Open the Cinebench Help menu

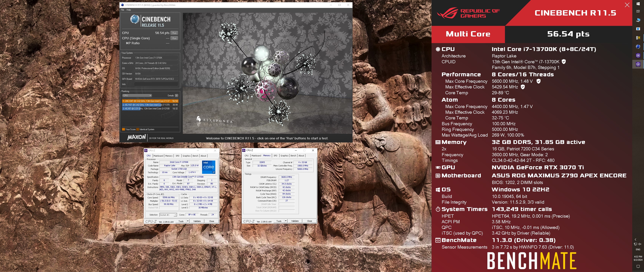coord(129,10)
